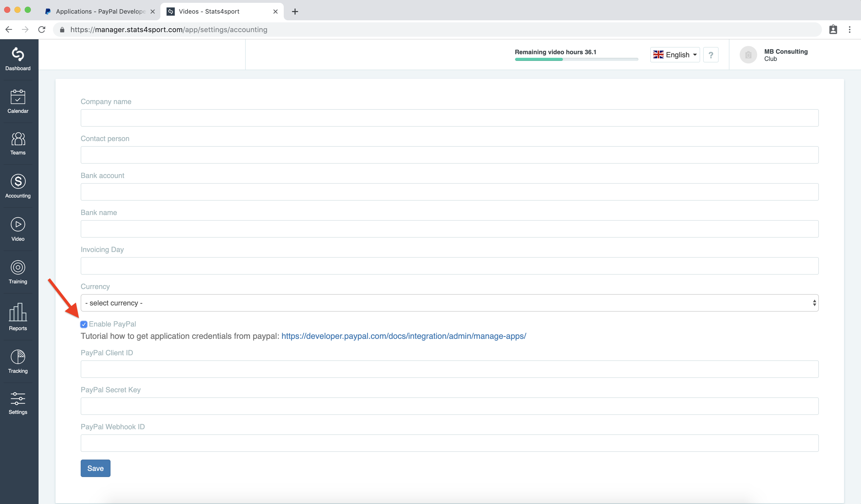Open Training in the sidebar
This screenshot has height=504, width=861.
18,272
